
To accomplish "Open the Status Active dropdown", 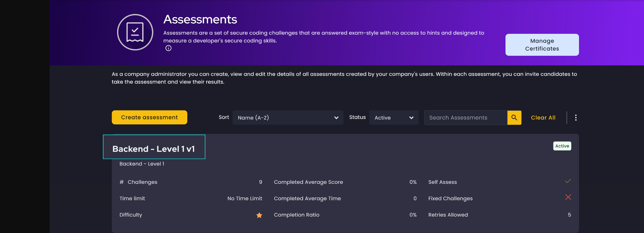I will click(393, 118).
